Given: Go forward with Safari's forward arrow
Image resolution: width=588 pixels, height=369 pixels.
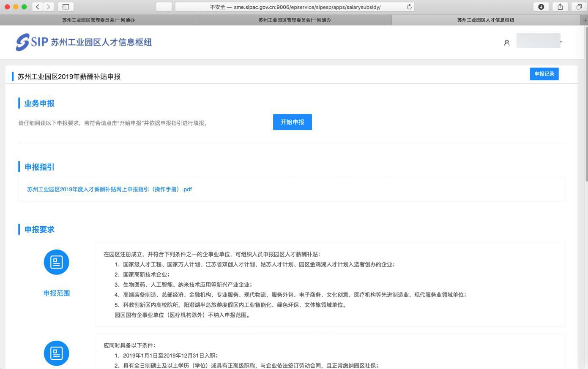Looking at the screenshot, I should pyautogui.click(x=49, y=7).
